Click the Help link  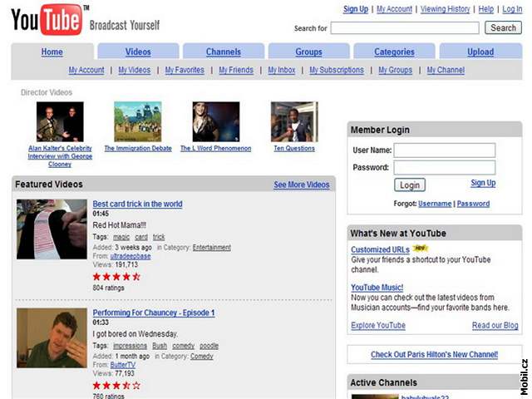[485, 9]
